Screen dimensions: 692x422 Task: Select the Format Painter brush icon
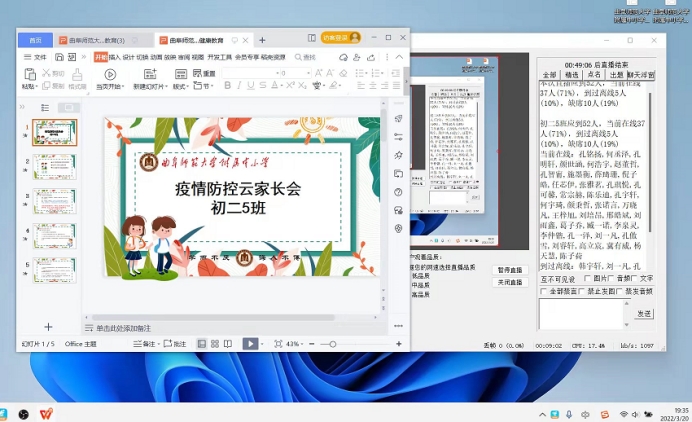(77, 74)
